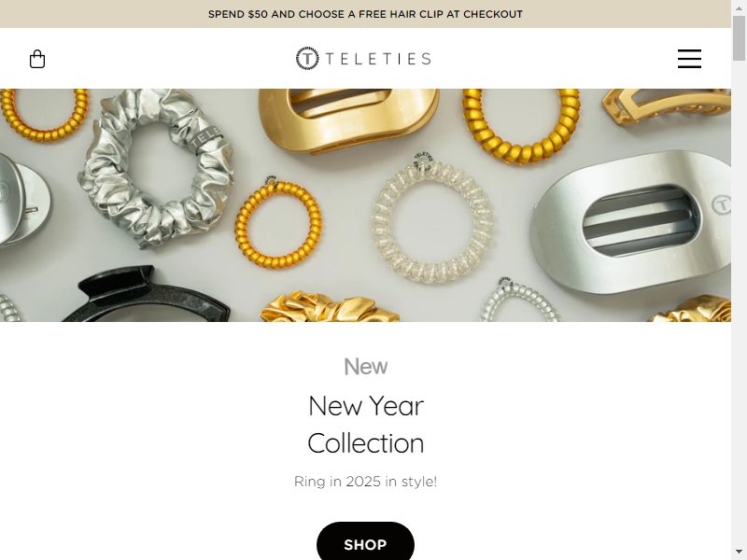Click the gold scrunchie at banner bottom
This screenshot has width=747, height=560.
(x=330, y=307)
